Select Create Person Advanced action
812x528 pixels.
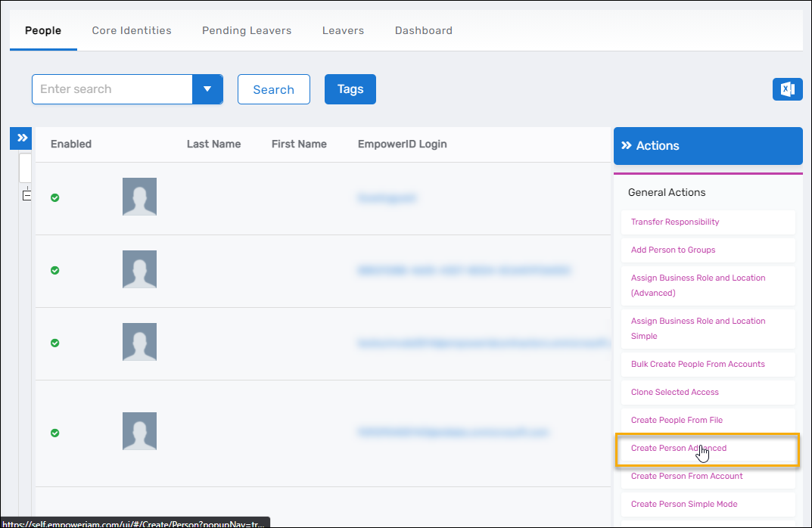pyautogui.click(x=678, y=449)
